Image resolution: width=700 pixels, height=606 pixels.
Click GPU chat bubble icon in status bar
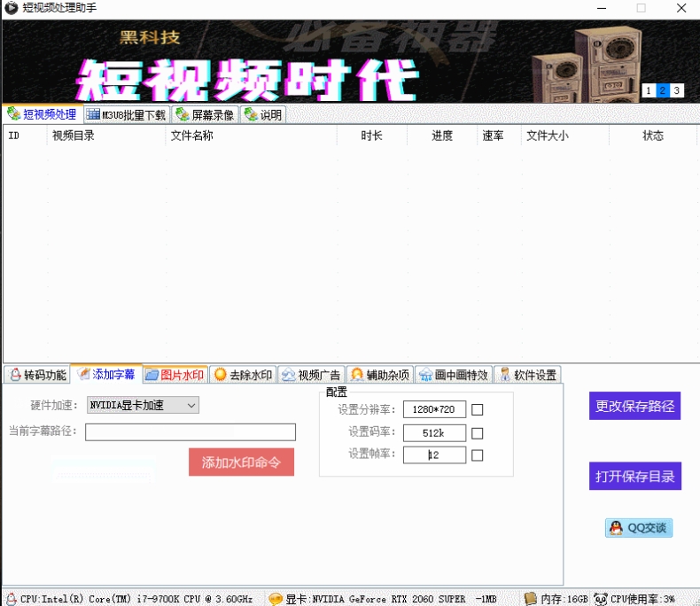pyautogui.click(x=276, y=598)
